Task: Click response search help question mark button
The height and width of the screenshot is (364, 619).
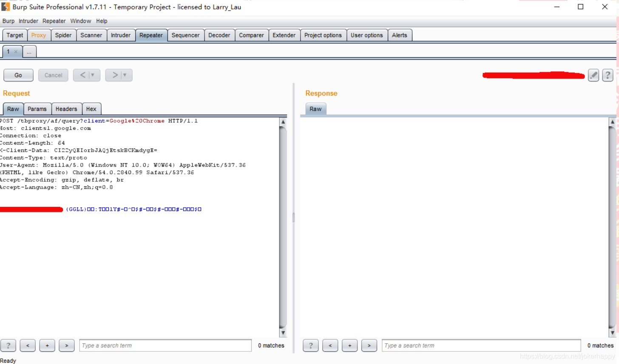Action: point(311,346)
